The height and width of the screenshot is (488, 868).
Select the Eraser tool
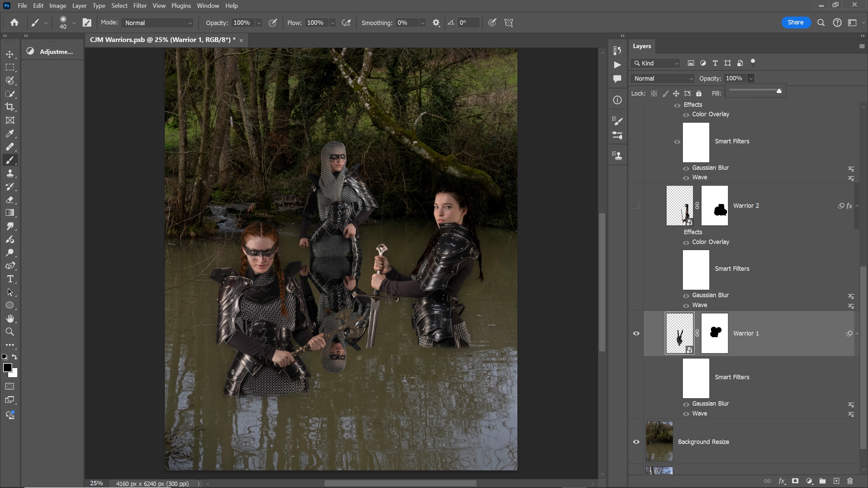(10, 200)
